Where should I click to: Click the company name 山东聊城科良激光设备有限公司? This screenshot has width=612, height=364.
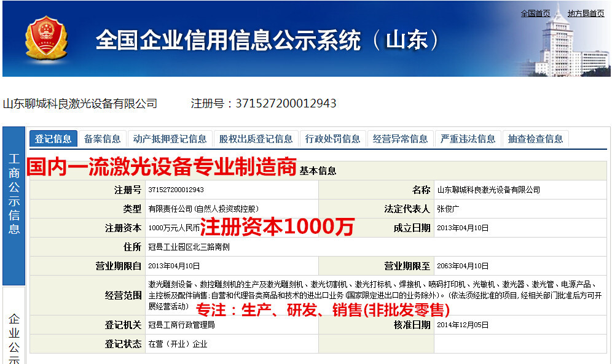pos(79,103)
